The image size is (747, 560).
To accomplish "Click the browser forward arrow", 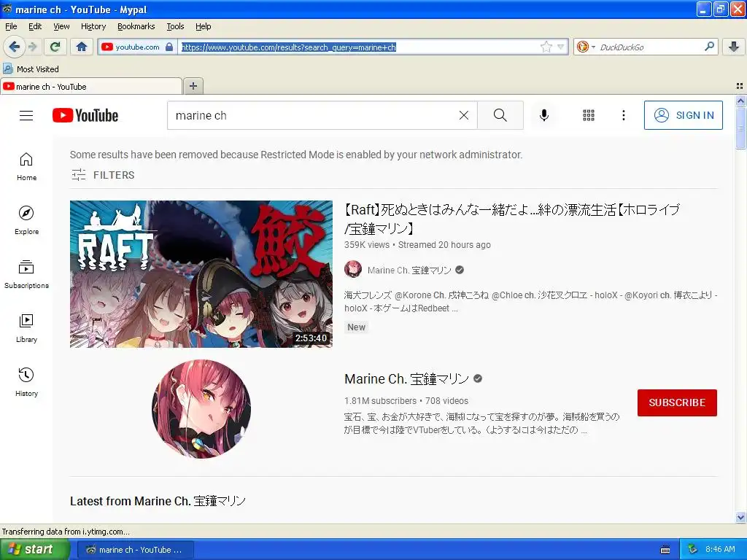I will click(32, 47).
